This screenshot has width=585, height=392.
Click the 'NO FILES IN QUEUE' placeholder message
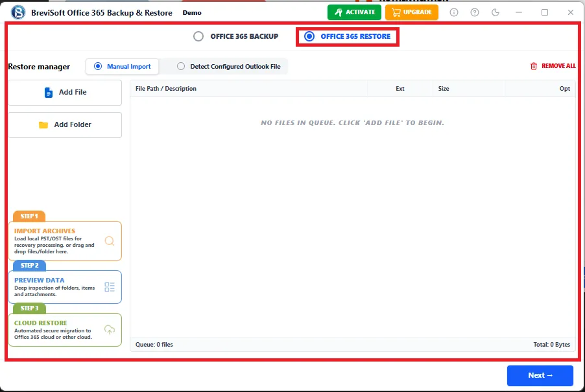coord(352,123)
